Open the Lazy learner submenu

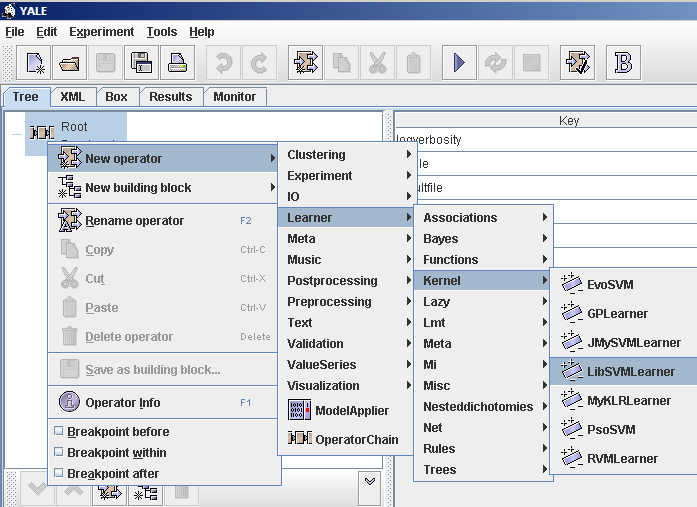483,302
